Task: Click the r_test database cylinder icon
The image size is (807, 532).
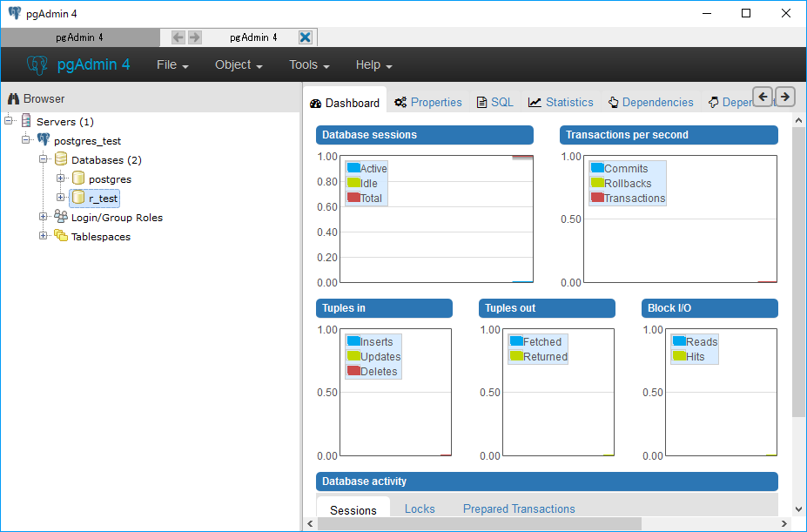Action: [78, 198]
